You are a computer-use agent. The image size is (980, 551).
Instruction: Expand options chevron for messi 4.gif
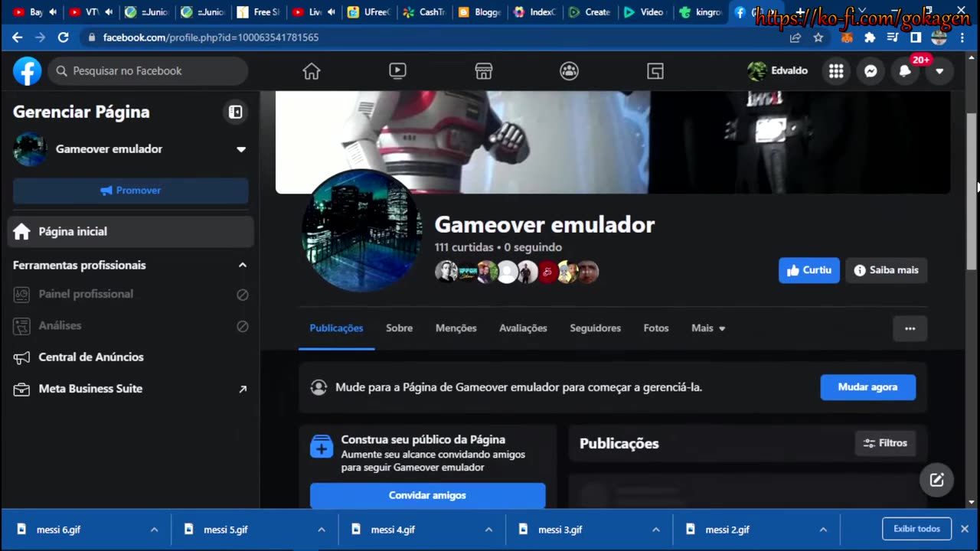tap(488, 530)
